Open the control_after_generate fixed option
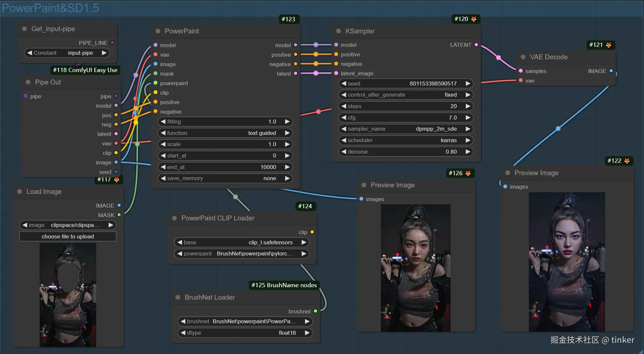The image size is (644, 354). point(405,95)
